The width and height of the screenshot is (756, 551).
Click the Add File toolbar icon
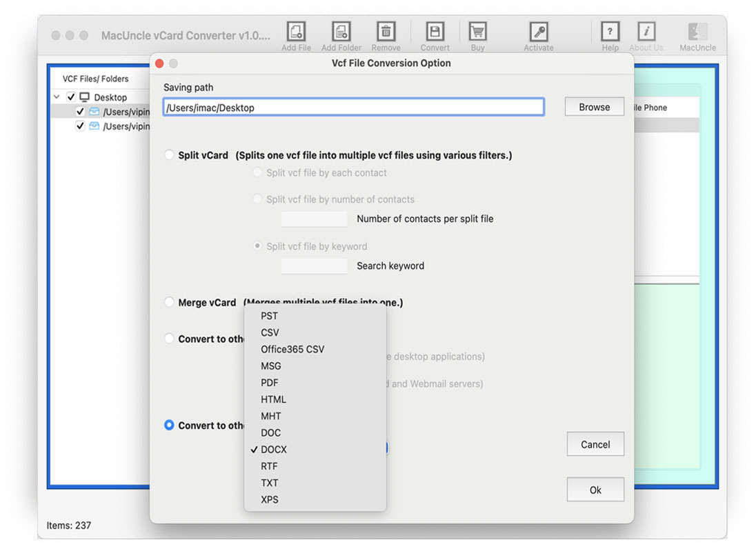pos(296,31)
